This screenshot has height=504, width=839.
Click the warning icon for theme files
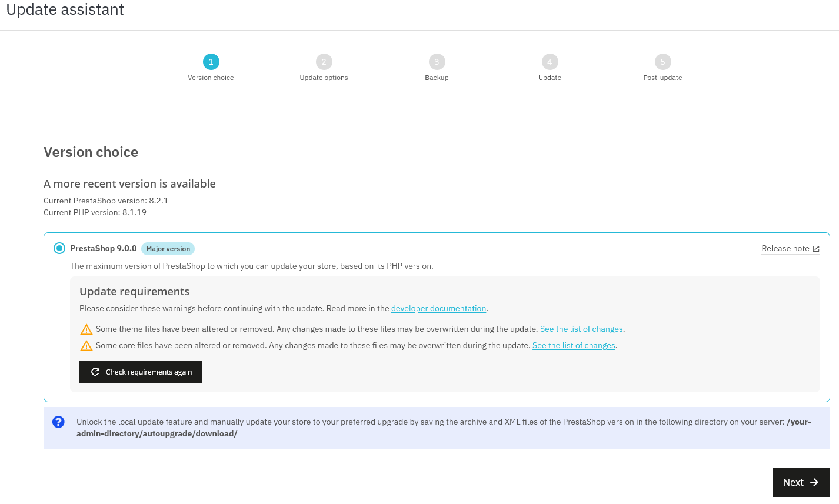pyautogui.click(x=86, y=329)
